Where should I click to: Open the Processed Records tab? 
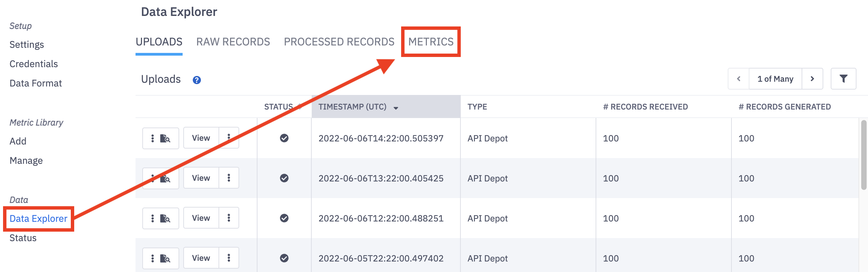click(x=339, y=42)
